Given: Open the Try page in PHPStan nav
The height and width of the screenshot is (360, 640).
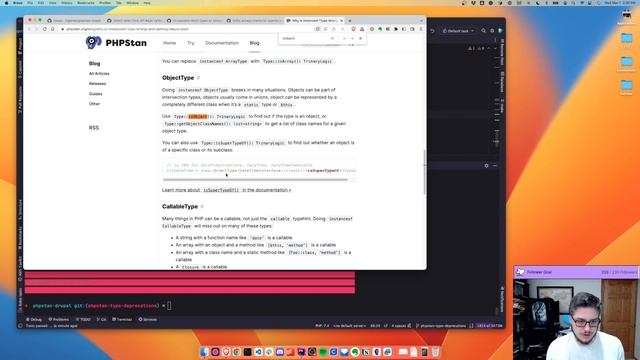Looking at the screenshot, I should click(x=191, y=43).
